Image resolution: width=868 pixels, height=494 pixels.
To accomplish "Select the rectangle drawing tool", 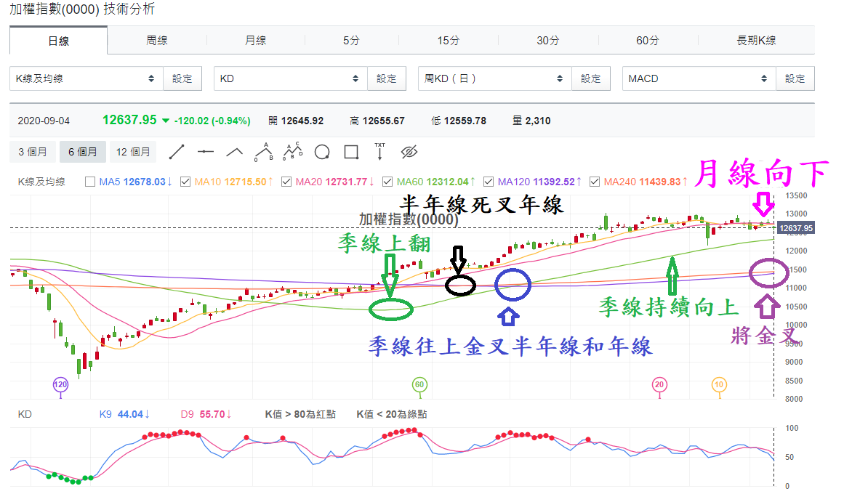I will pos(352,152).
